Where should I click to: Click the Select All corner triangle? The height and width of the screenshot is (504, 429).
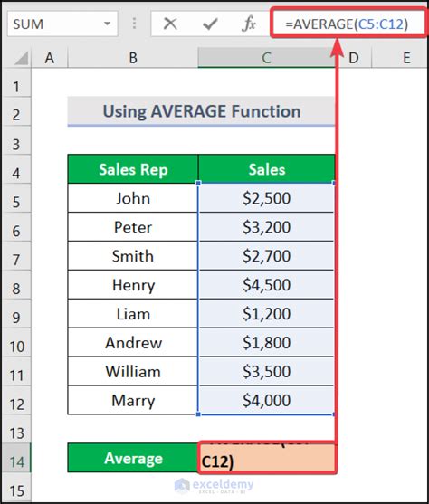click(x=21, y=58)
